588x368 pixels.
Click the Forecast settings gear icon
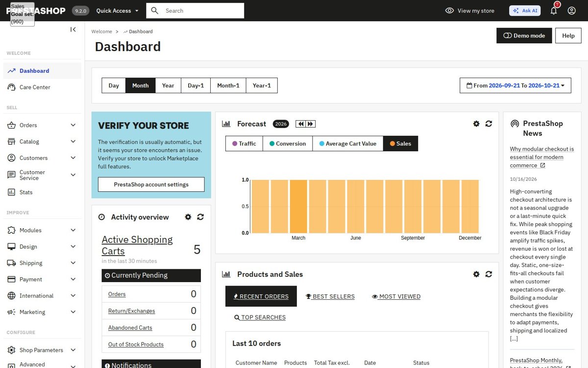476,124
